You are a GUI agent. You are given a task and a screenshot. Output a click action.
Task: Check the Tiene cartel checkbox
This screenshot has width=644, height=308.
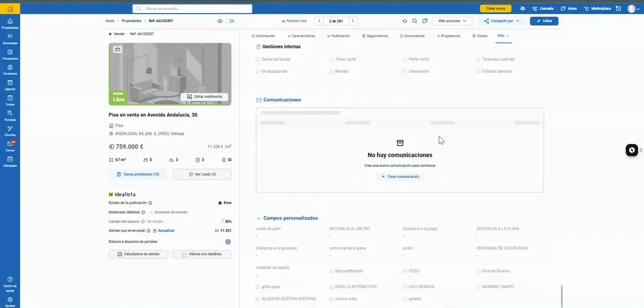click(x=332, y=59)
